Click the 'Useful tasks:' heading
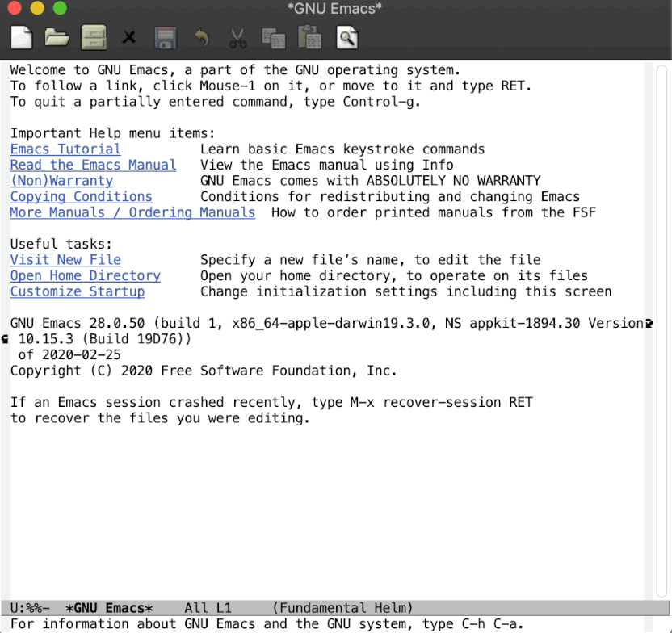 click(61, 244)
